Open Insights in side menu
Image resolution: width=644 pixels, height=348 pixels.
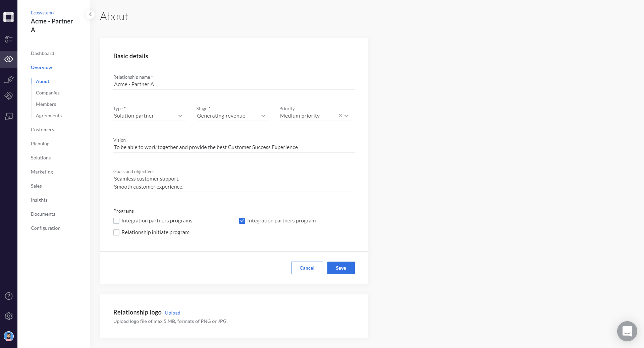tap(39, 200)
